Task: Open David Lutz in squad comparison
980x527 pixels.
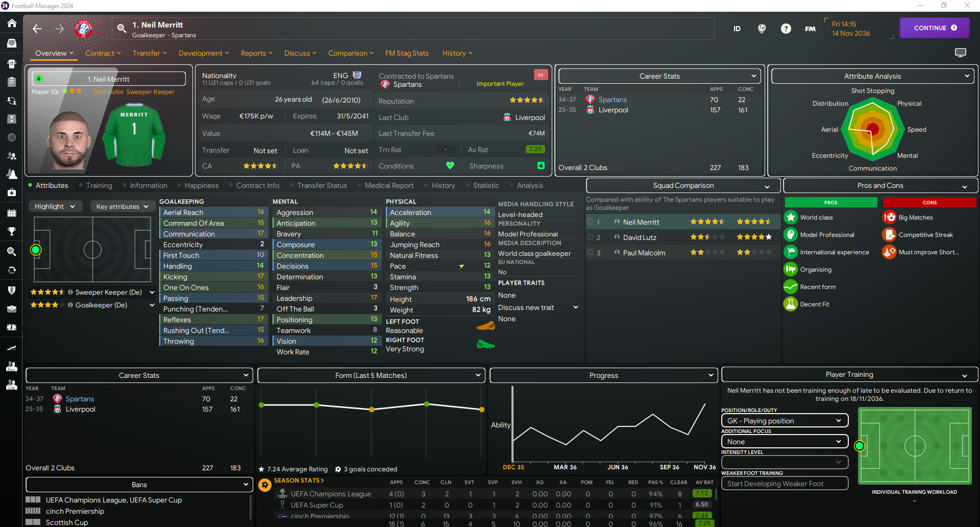Action: [640, 237]
